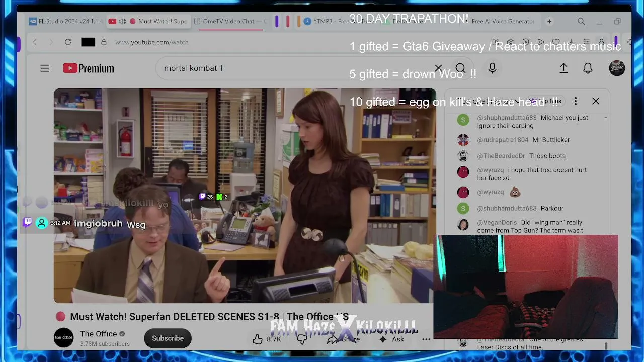
Task: Open the YouTube notifications bell
Action: click(588, 68)
